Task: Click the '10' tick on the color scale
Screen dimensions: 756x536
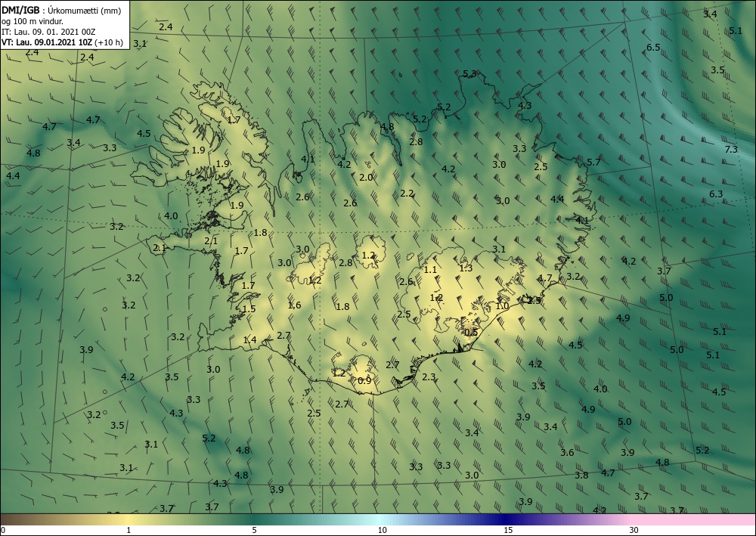Action: (x=382, y=530)
